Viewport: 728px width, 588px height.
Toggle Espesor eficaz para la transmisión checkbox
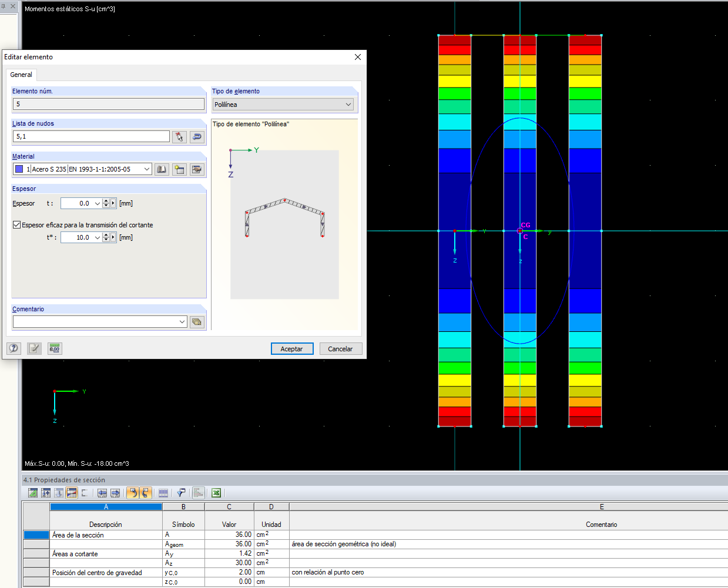(x=17, y=225)
